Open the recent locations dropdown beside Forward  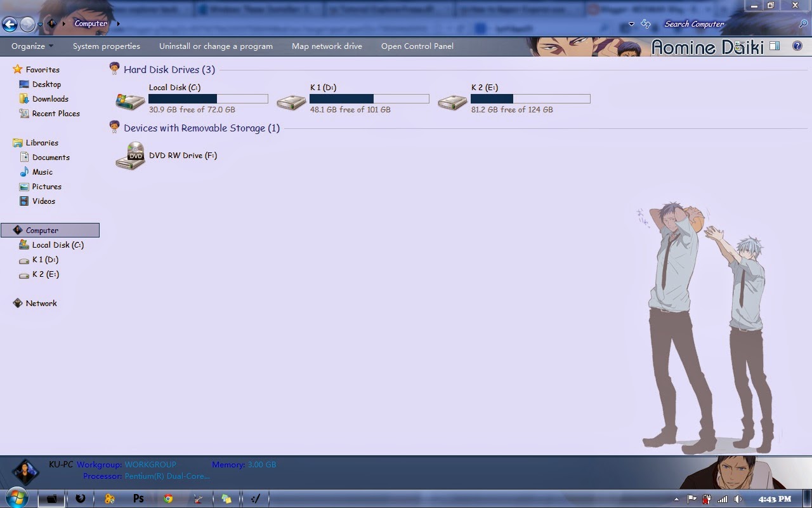(40, 25)
